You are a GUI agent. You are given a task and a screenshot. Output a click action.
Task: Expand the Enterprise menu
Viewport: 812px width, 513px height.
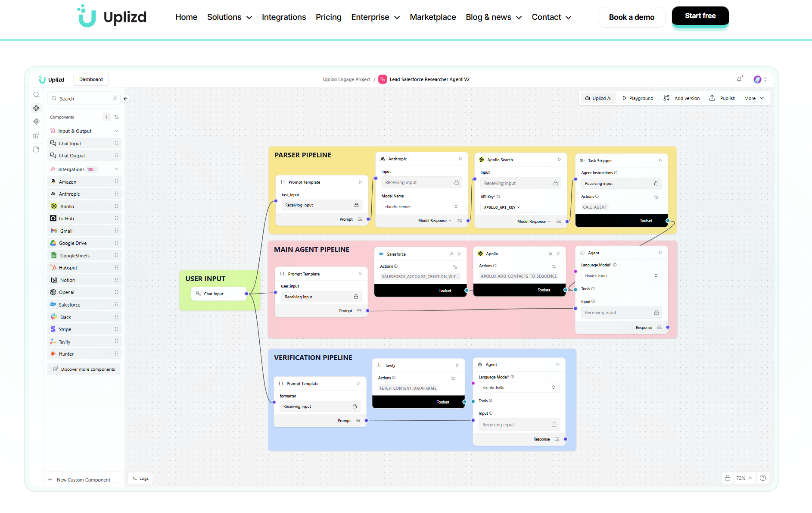[376, 17]
